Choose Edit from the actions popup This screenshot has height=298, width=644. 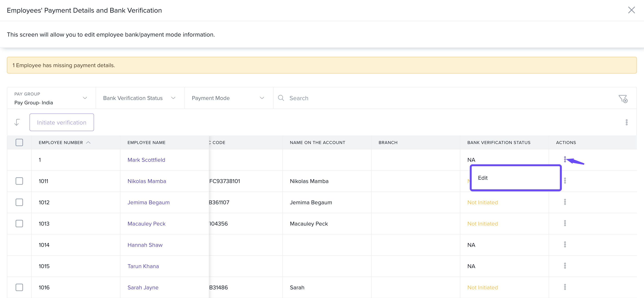click(483, 178)
